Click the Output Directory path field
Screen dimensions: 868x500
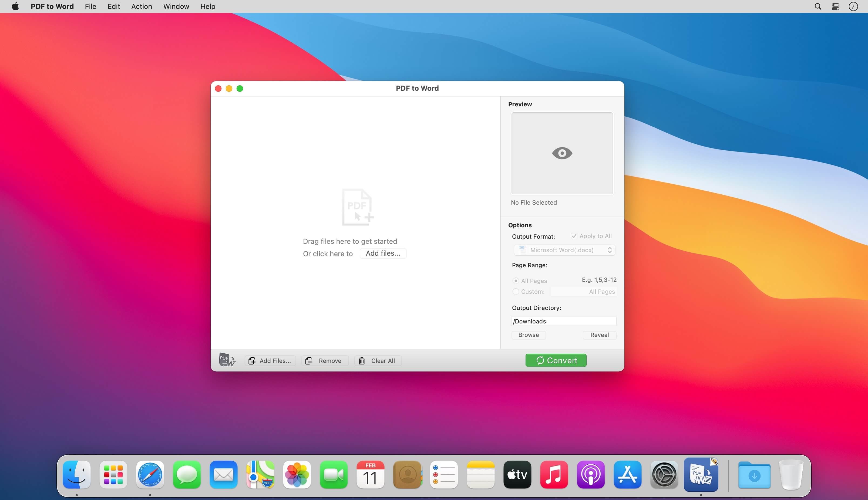(563, 321)
